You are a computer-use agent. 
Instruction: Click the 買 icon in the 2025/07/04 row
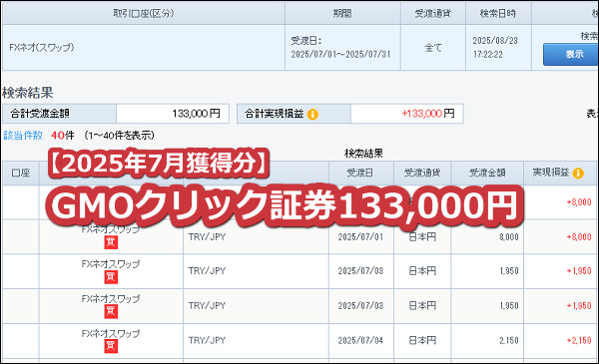pos(111,346)
